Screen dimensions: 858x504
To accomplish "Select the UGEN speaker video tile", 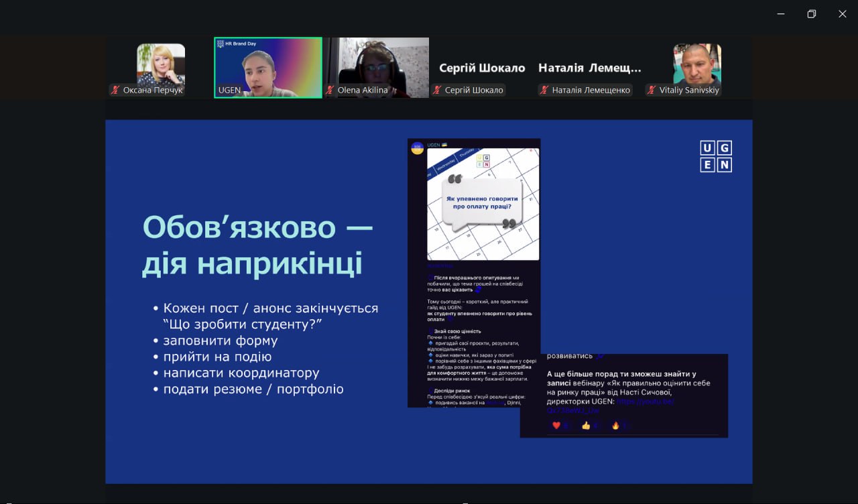I will coord(268,67).
